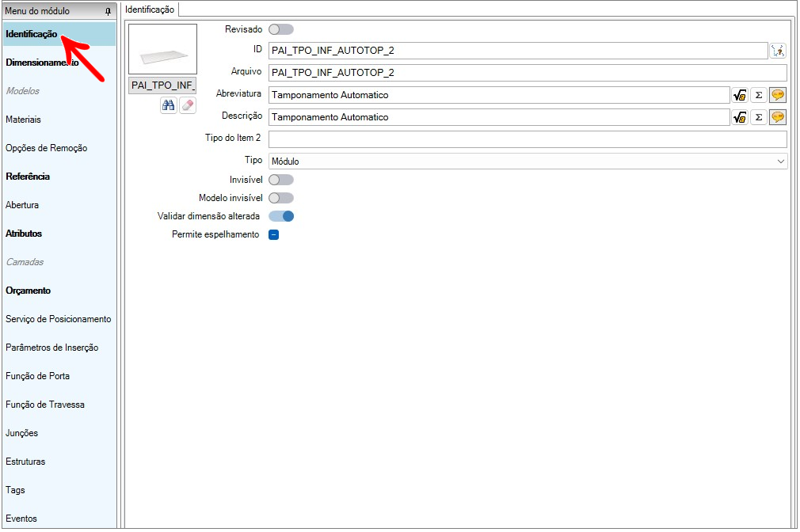Viewport: 800px width, 532px height.
Task: Open Serviço de Posicionamento menu item
Action: (59, 319)
